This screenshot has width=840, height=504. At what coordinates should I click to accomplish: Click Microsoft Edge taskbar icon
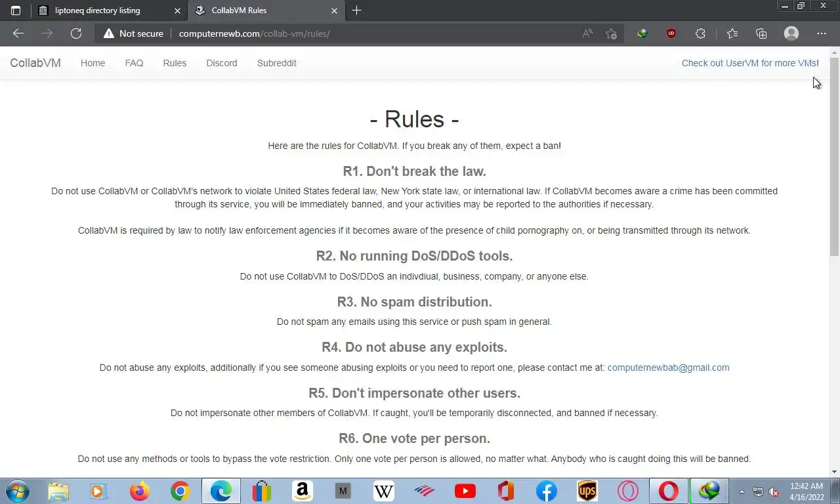(x=220, y=491)
